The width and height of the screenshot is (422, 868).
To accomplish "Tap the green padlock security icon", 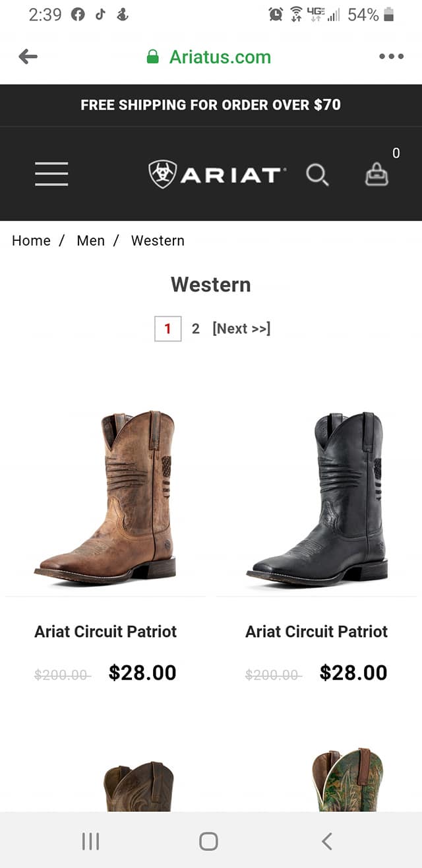I will [153, 57].
